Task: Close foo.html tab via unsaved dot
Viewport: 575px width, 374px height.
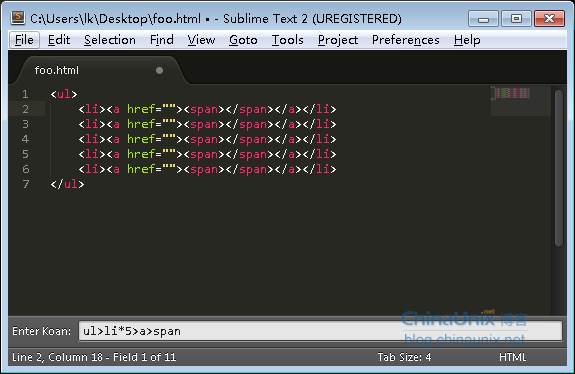Action: [x=159, y=70]
